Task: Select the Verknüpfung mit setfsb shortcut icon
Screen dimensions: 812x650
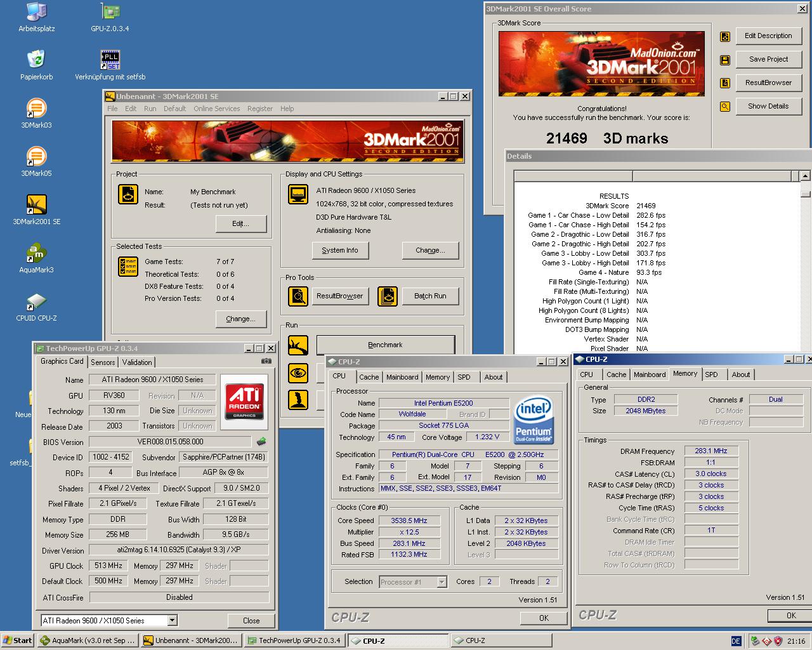Action: pos(110,60)
